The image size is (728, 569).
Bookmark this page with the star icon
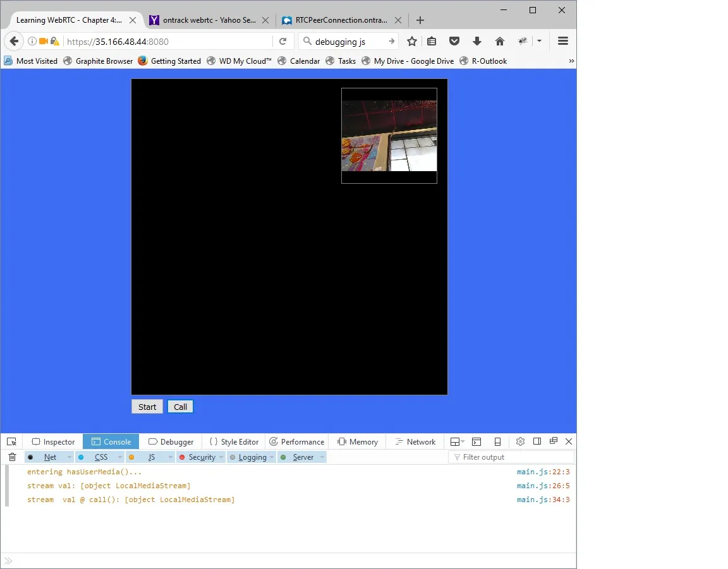click(412, 41)
